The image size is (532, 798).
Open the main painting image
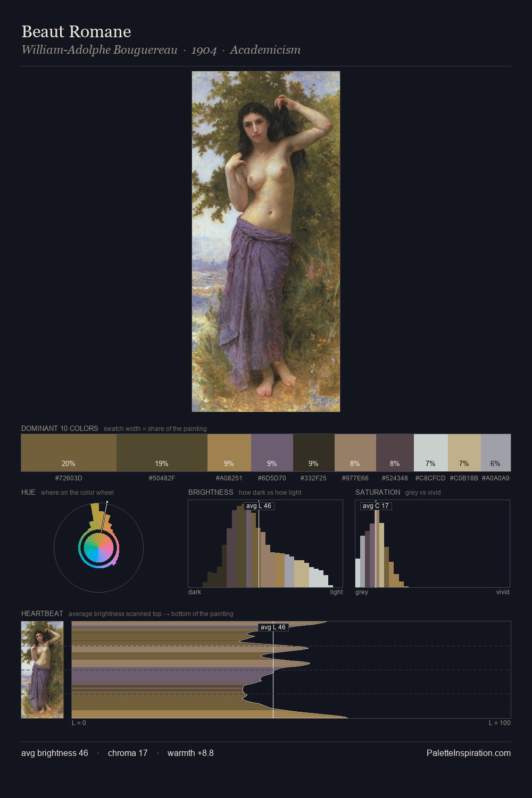(x=266, y=242)
